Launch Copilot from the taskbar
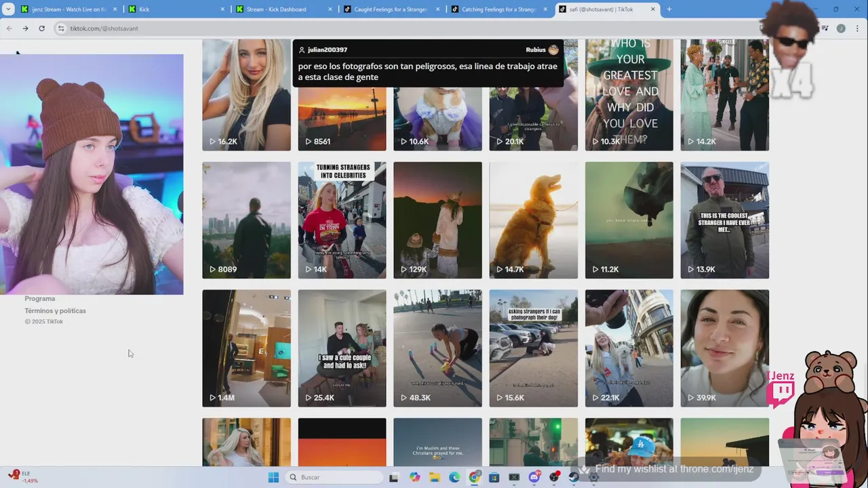The image size is (868, 488). click(x=414, y=477)
